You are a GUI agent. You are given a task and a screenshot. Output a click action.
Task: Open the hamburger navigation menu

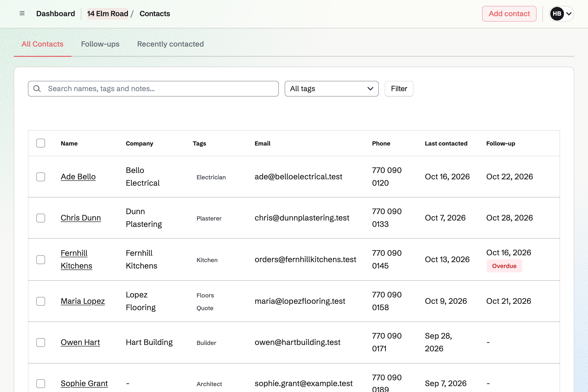[x=22, y=13]
